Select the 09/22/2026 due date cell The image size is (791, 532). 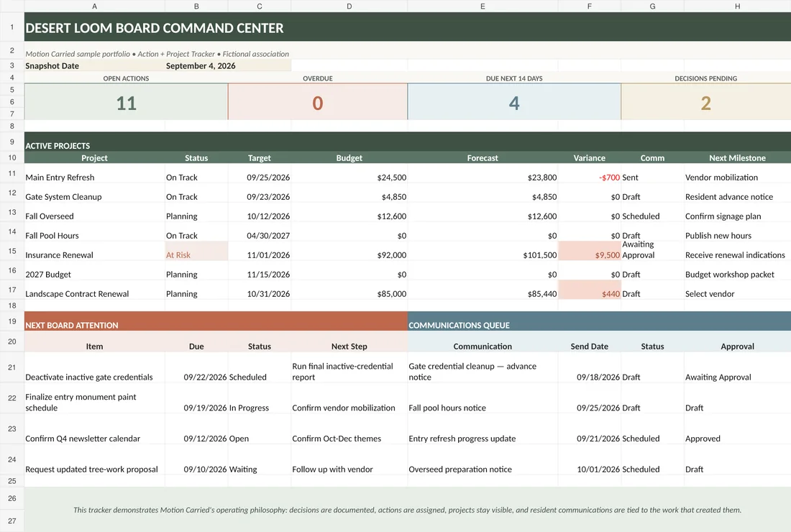tap(196, 367)
